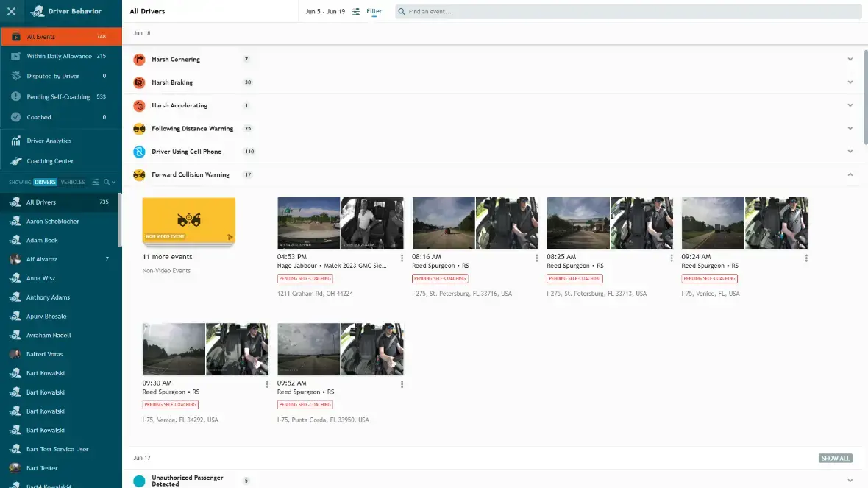The image size is (868, 488).
Task: Click the Harsh Accelerating icon
Action: (x=139, y=105)
